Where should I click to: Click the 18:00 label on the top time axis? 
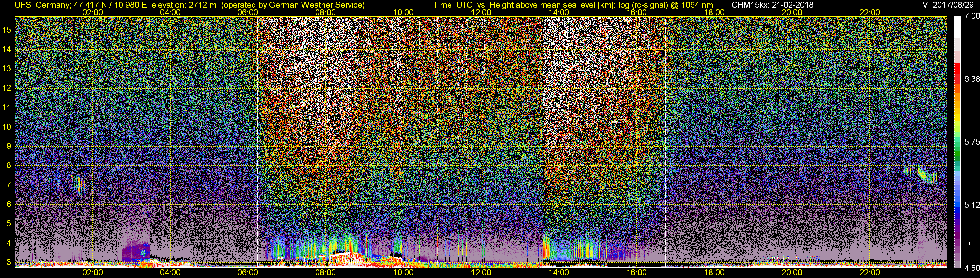click(x=714, y=12)
